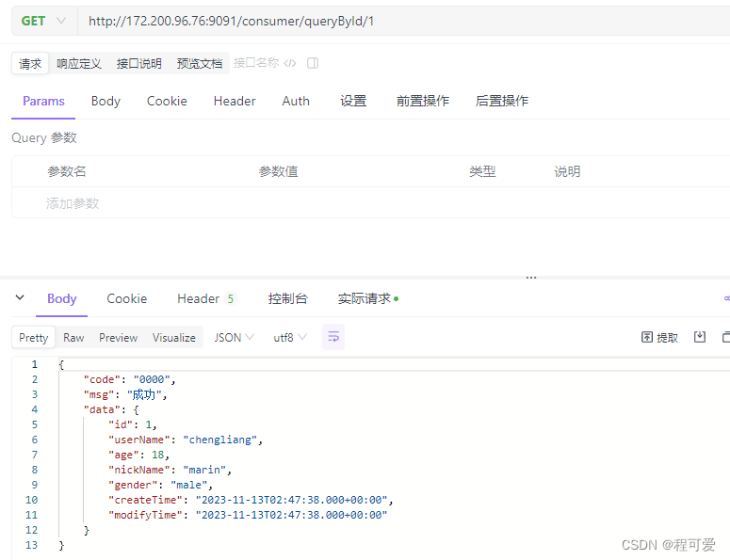Switch to Visualize view mode
This screenshot has height=560, width=730.
(173, 338)
